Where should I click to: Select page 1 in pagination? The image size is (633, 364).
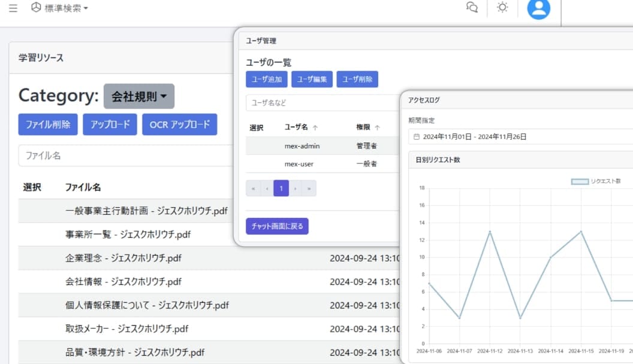[x=281, y=188]
